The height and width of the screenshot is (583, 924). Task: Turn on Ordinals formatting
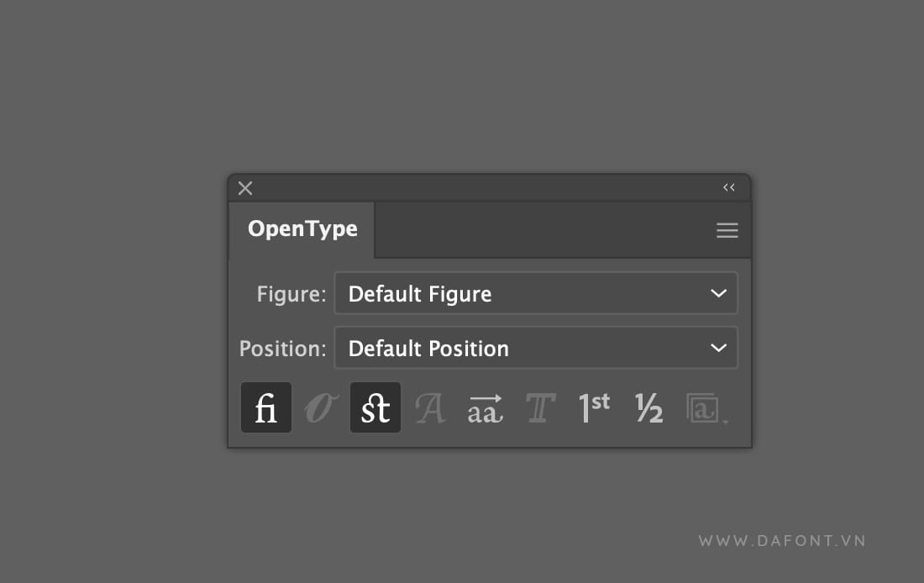tap(594, 407)
